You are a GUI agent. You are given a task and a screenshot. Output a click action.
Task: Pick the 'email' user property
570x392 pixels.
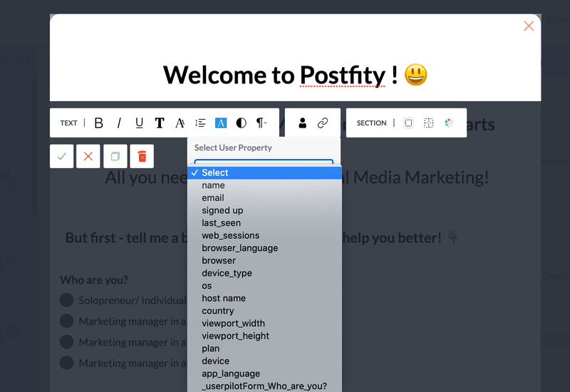264,198
